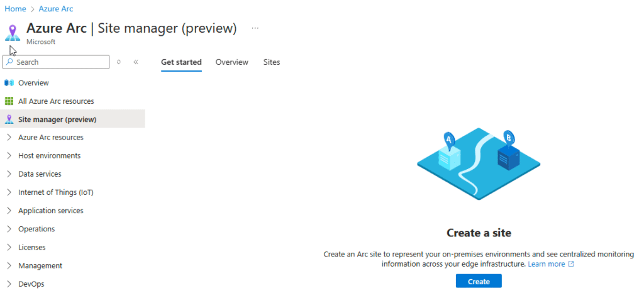The width and height of the screenshot is (644, 298).
Task: Expand DevOps section
Action: (x=9, y=284)
